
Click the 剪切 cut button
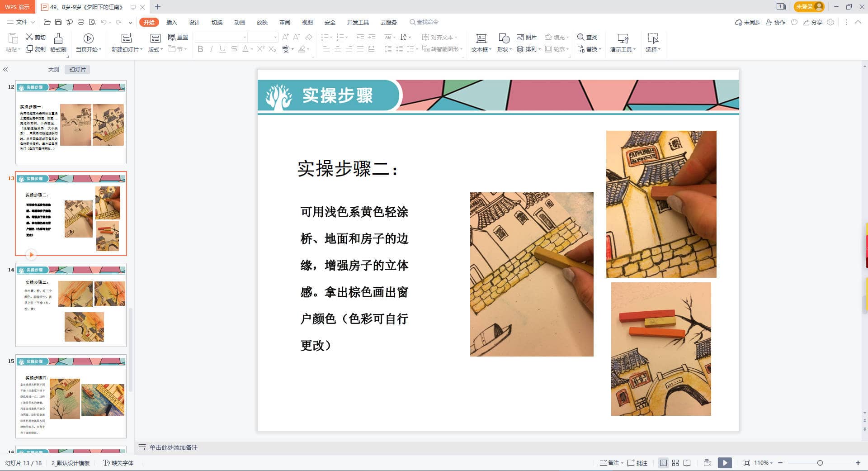[x=36, y=37]
